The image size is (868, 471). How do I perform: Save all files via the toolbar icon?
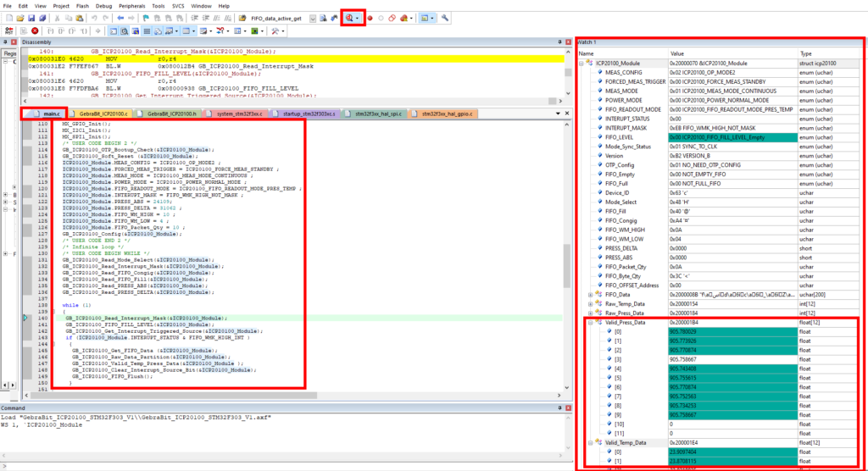(42, 19)
